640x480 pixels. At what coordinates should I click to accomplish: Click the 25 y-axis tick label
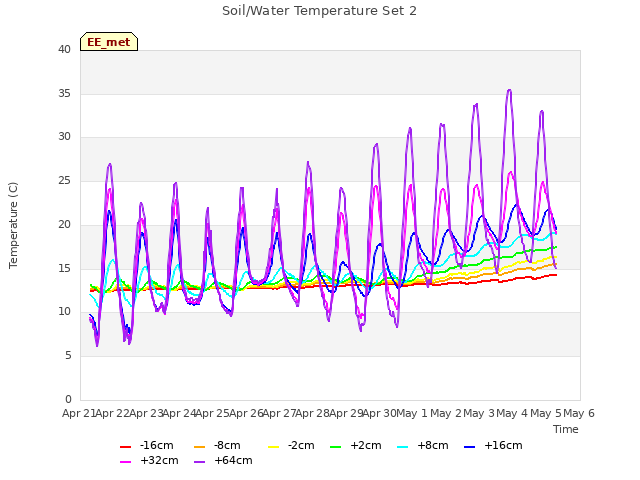64,180
